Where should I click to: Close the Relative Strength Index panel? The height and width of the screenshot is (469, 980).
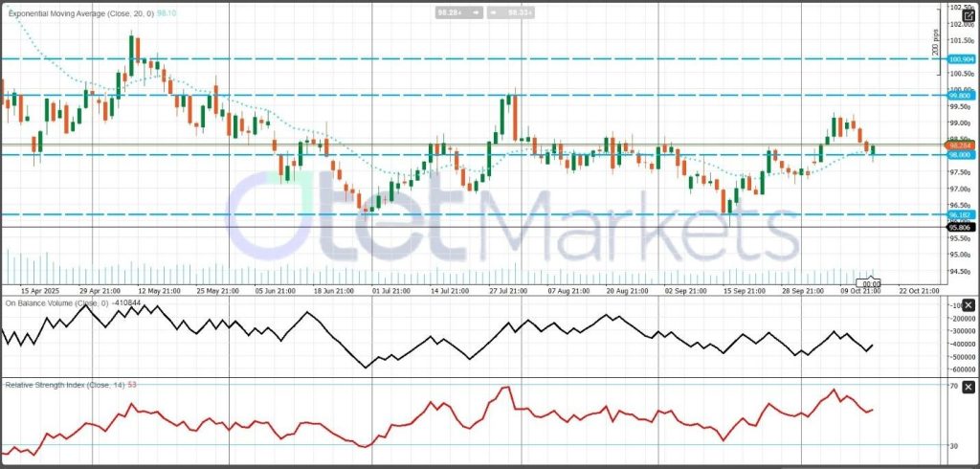(x=969, y=384)
